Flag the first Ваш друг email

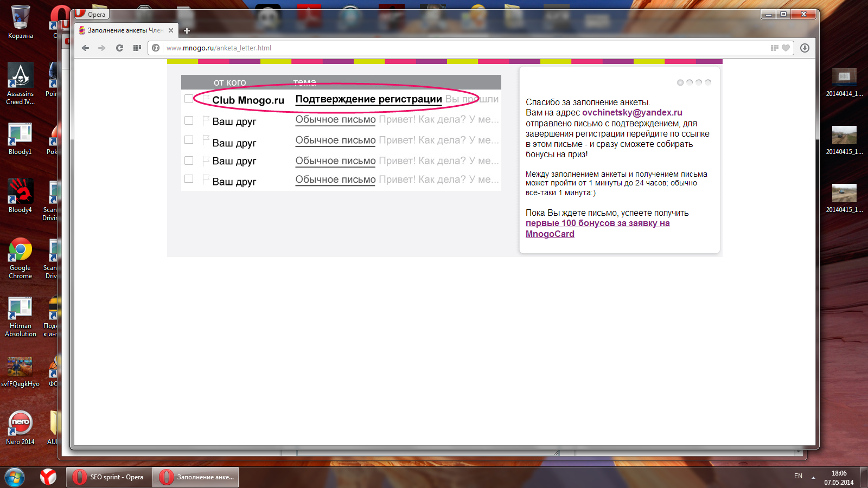(206, 120)
